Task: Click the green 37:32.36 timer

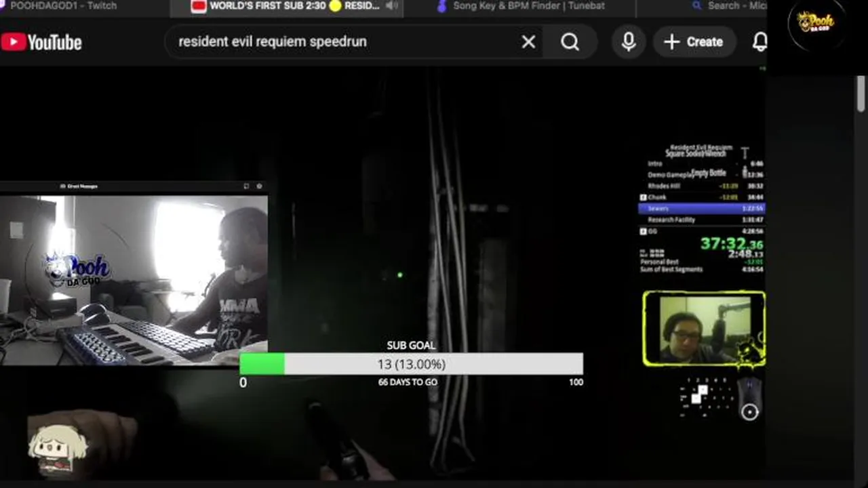Action: tap(732, 243)
